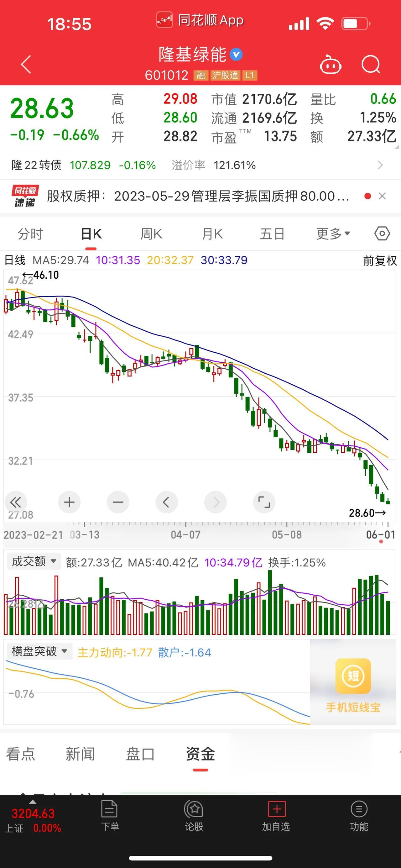Switch to 周K tab
Image resolution: width=401 pixels, height=868 pixels.
coord(151,234)
